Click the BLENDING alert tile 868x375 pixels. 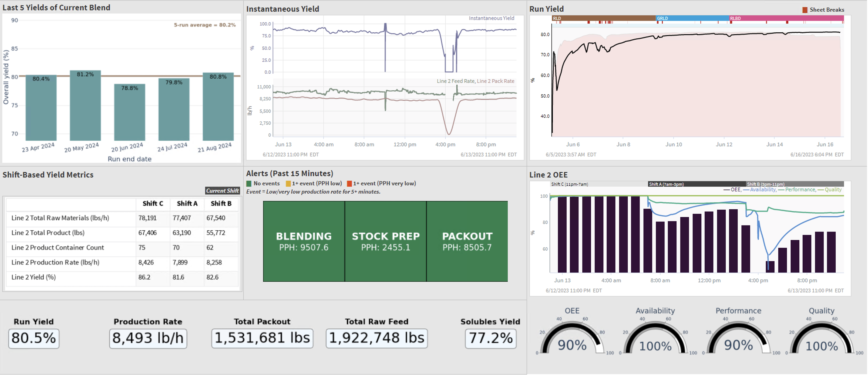point(304,241)
